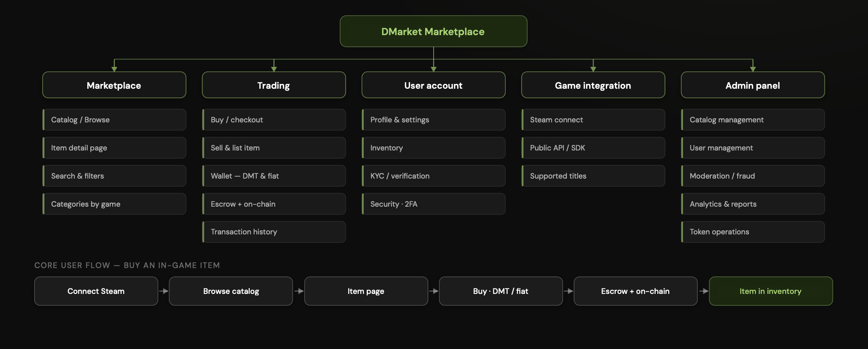Select the "Item page" flow step

coord(366,291)
